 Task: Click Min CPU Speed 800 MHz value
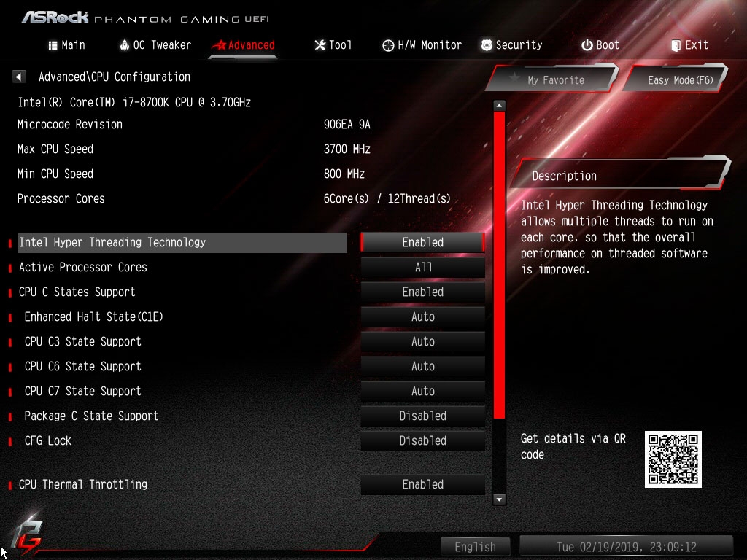(x=344, y=174)
